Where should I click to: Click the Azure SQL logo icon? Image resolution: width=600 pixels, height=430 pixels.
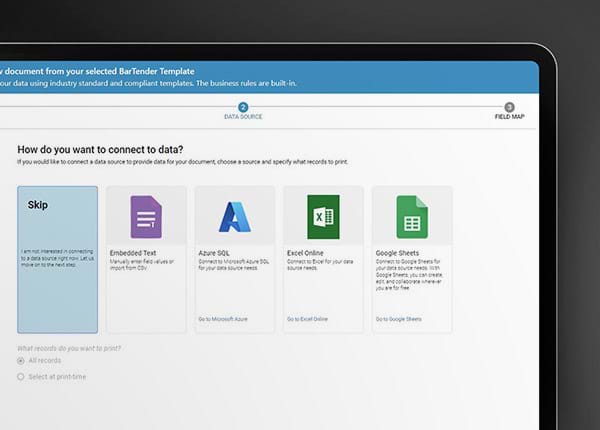pyautogui.click(x=235, y=216)
